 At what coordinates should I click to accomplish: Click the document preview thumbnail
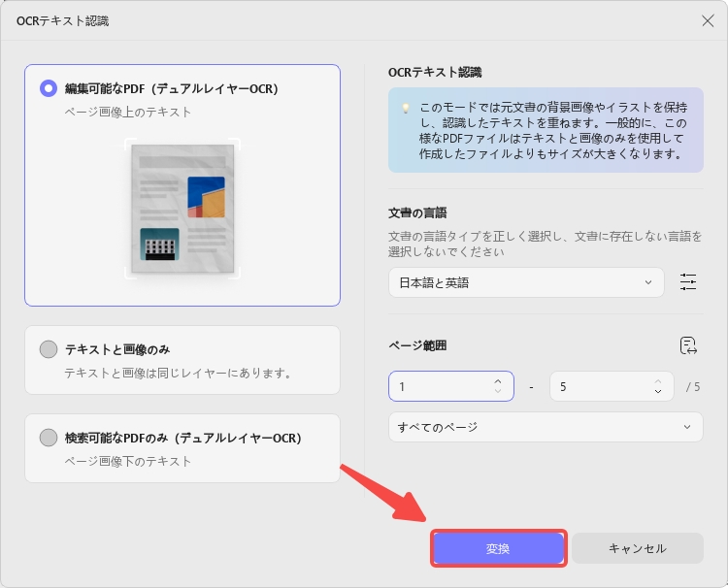pos(182,209)
